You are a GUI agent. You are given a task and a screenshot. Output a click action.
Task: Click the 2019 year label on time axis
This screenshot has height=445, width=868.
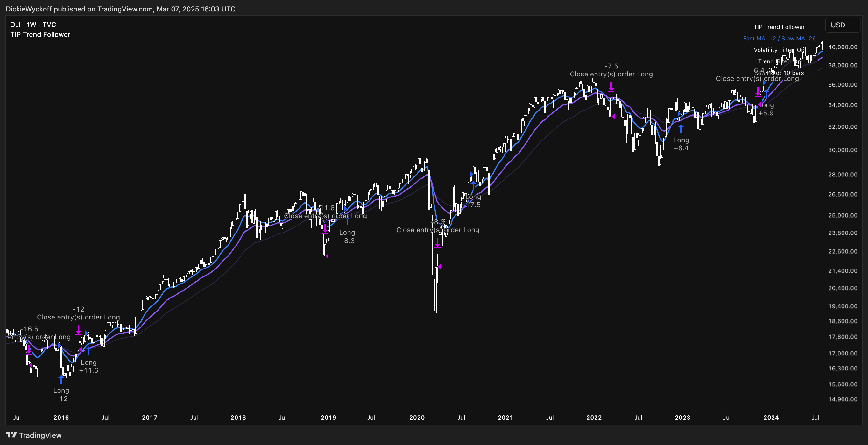[x=328, y=417]
